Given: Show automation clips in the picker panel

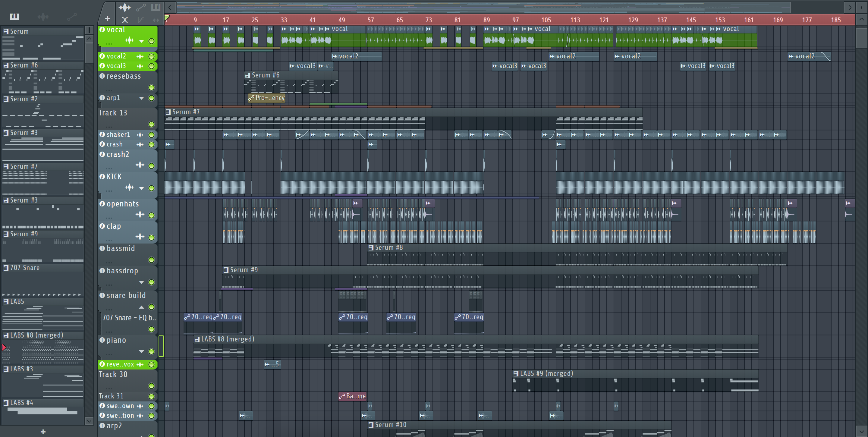Looking at the screenshot, I should 72,17.
